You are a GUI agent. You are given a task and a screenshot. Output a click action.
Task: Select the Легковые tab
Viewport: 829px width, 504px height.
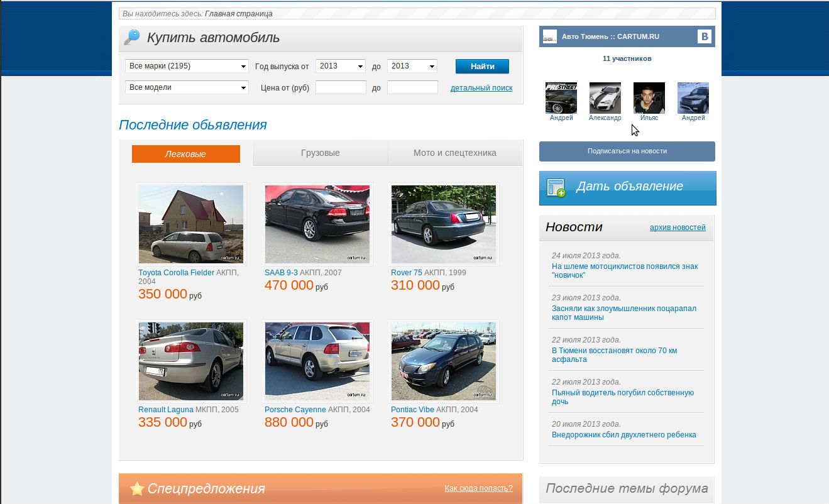click(x=186, y=154)
